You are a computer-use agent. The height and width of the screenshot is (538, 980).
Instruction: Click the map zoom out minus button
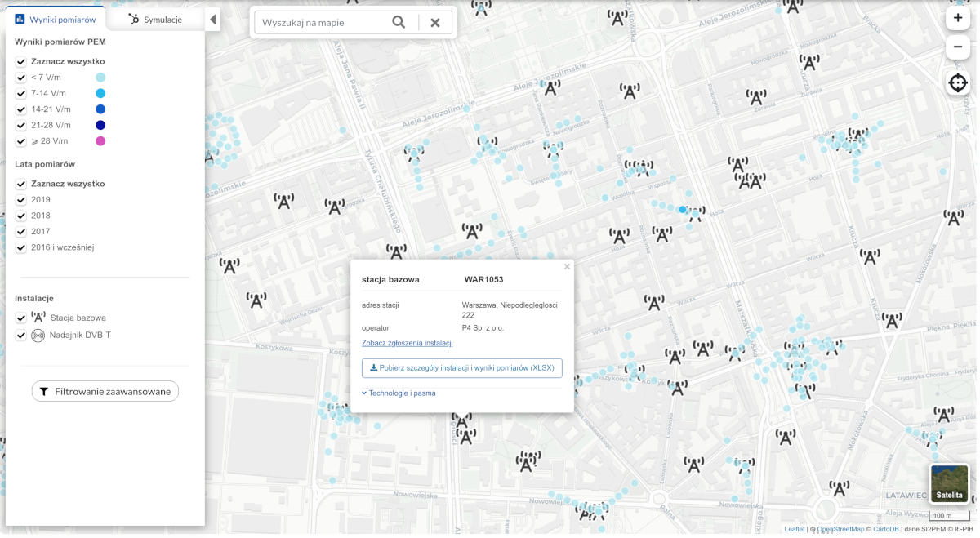click(x=958, y=48)
